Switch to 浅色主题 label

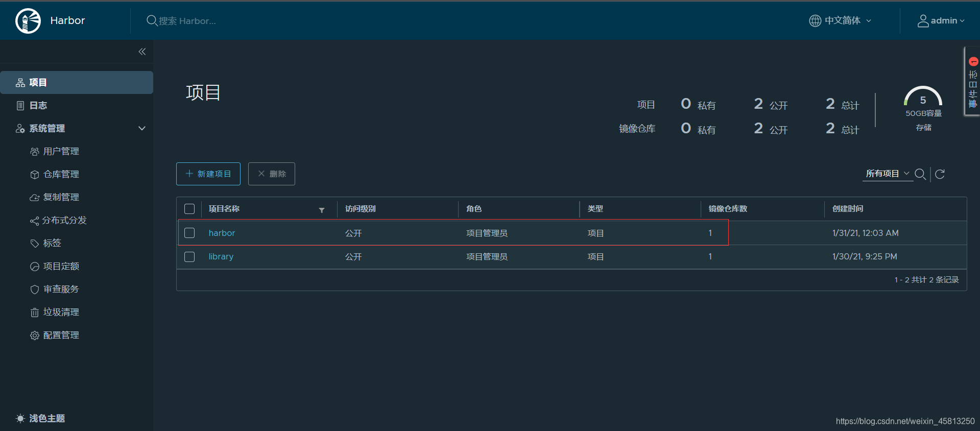pyautogui.click(x=47, y=418)
